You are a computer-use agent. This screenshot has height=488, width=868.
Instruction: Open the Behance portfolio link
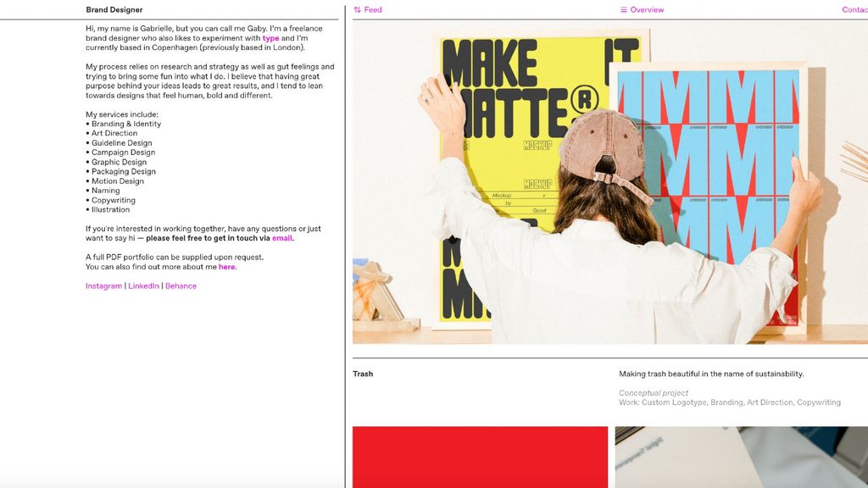181,286
